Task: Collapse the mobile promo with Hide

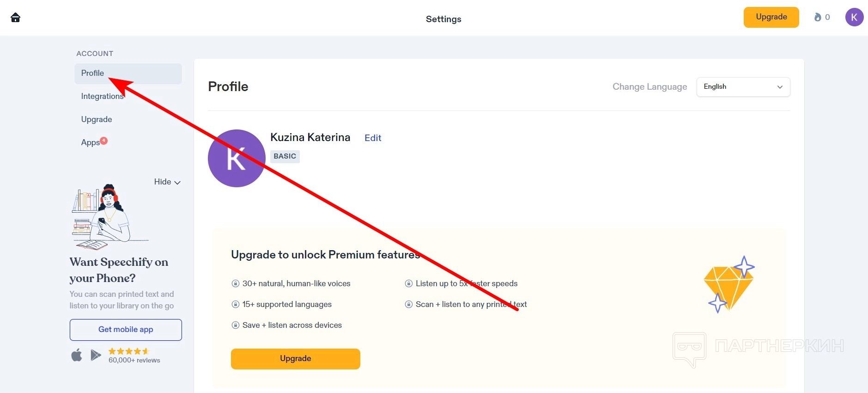Action: [167, 182]
